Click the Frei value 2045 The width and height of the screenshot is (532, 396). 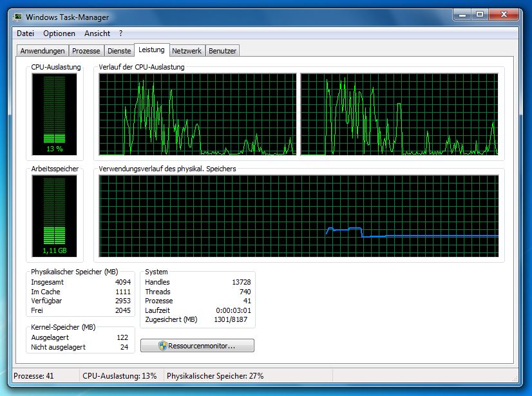pyautogui.click(x=123, y=310)
